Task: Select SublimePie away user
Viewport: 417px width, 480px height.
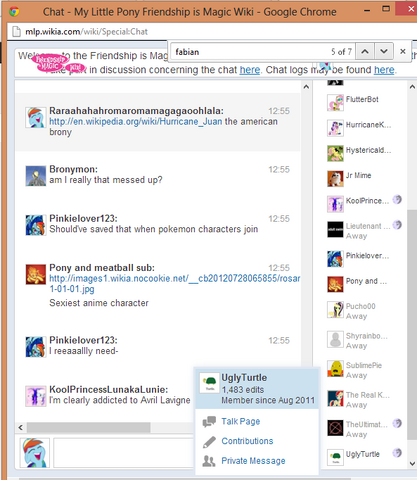Action: click(x=363, y=369)
